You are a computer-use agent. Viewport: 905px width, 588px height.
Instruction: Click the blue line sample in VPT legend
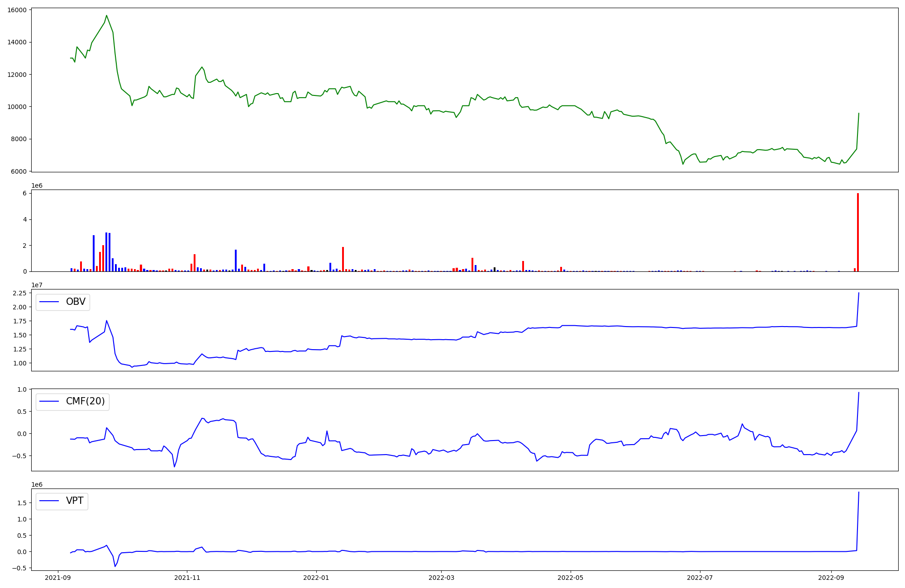(50, 501)
